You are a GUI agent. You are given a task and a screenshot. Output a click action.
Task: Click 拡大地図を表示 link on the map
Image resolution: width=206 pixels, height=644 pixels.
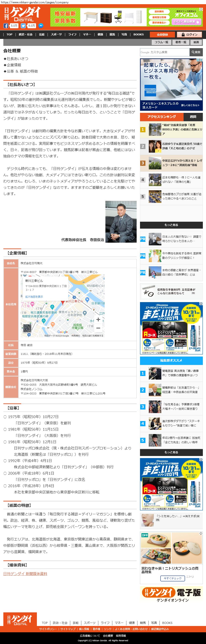[x=34, y=297]
